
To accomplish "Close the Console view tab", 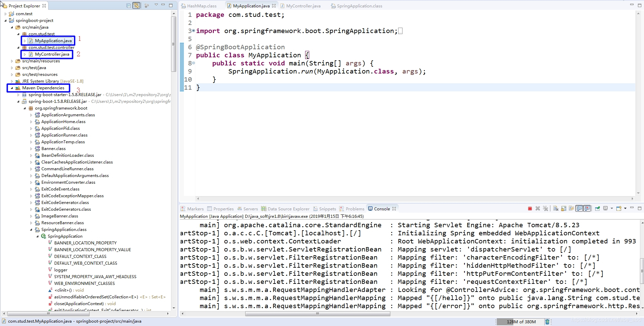I will 394,209.
